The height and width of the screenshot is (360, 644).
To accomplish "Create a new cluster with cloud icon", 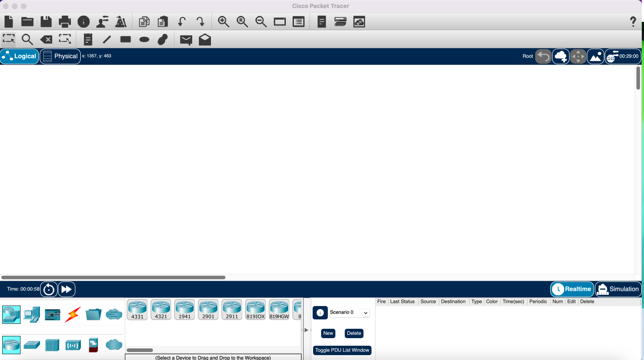I will [x=561, y=56].
